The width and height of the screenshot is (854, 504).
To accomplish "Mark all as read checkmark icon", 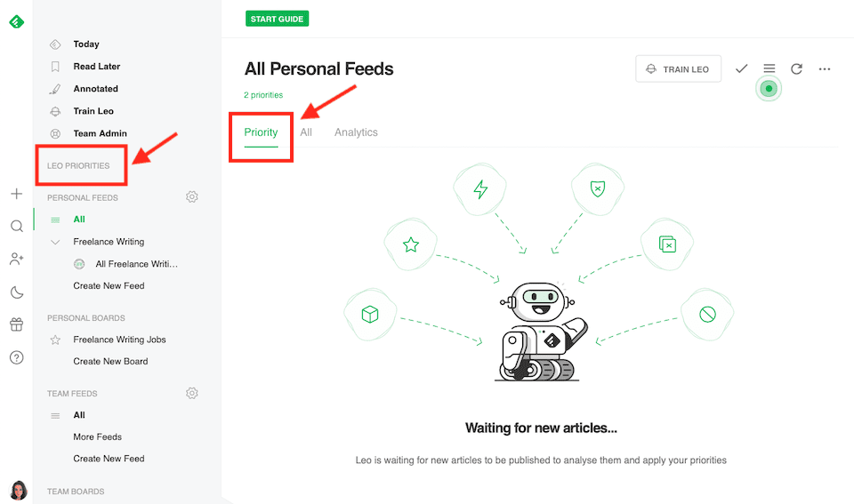I will [741, 69].
